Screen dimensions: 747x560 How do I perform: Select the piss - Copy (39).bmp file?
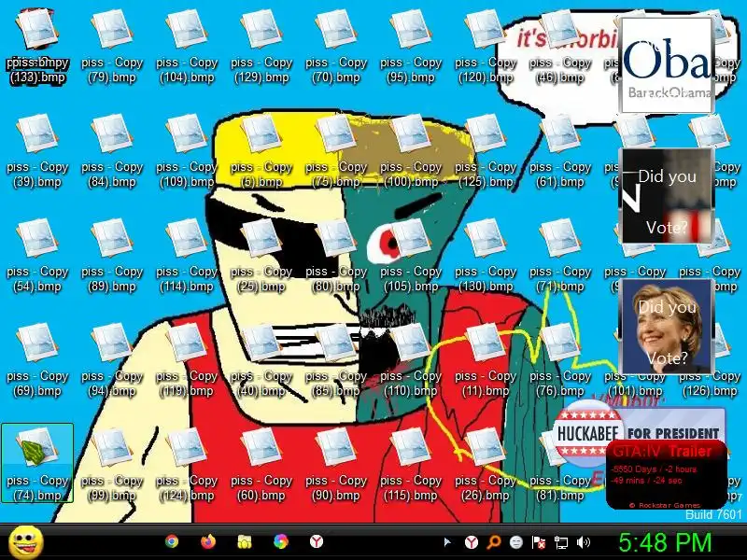(37, 152)
